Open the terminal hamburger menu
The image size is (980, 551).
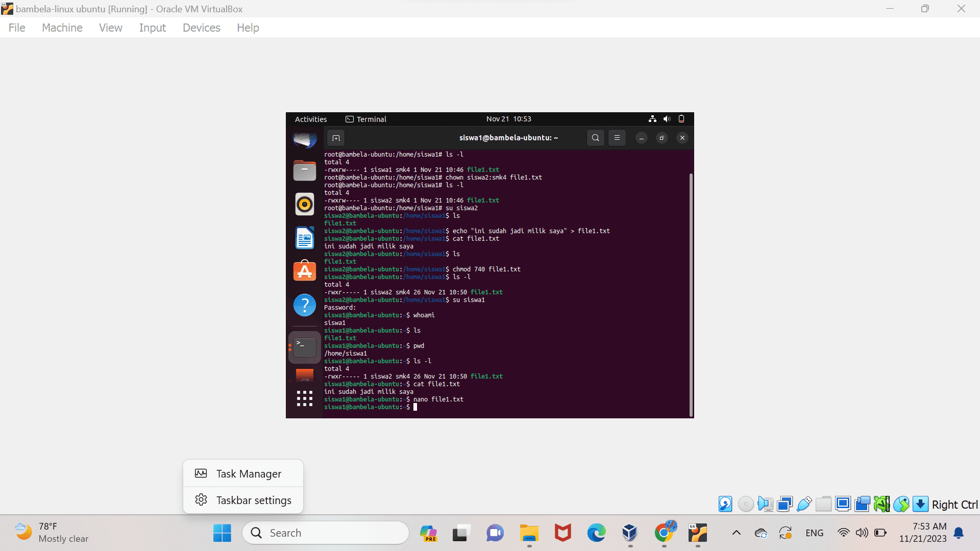(x=617, y=138)
